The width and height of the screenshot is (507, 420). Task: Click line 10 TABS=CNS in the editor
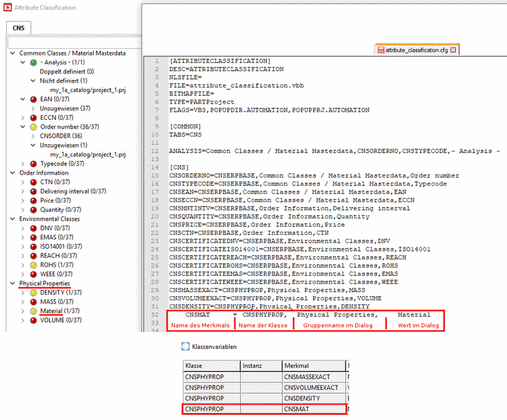pyautogui.click(x=185, y=135)
